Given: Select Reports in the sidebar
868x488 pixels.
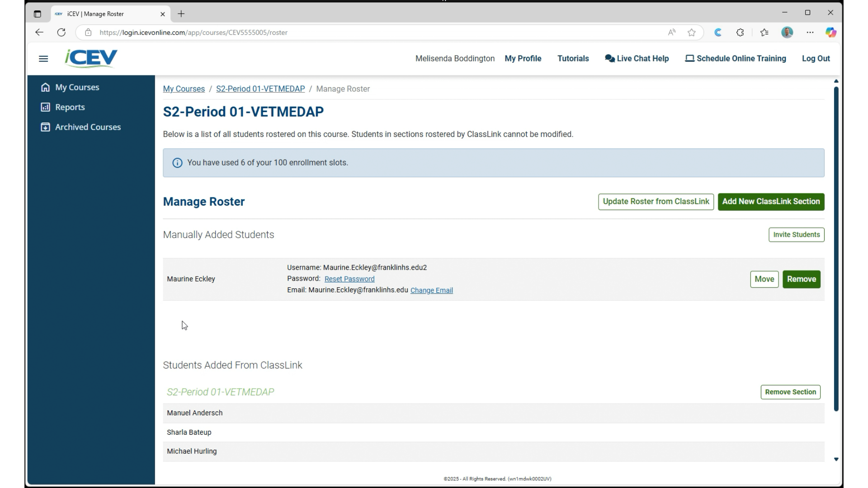Looking at the screenshot, I should pos(70,107).
